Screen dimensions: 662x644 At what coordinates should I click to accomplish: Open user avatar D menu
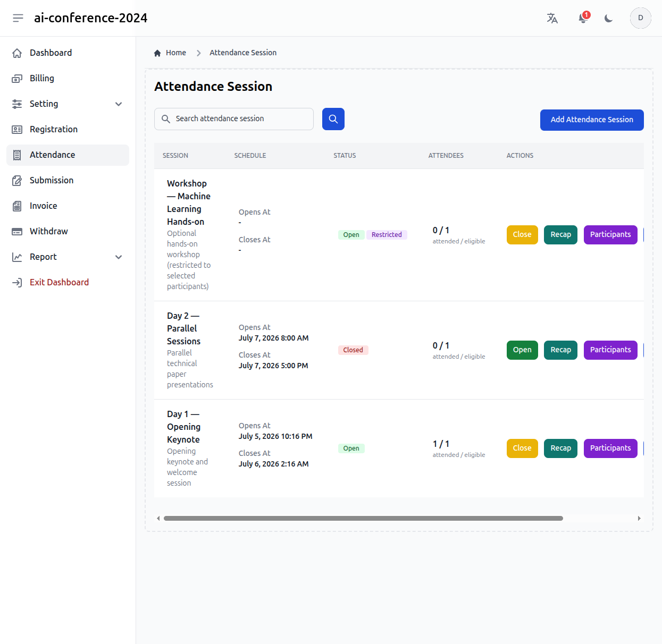pos(641,18)
